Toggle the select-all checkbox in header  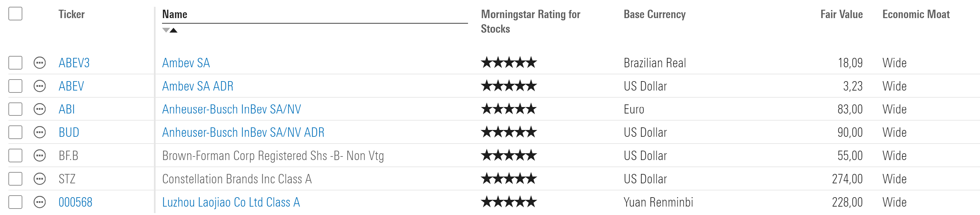(15, 14)
